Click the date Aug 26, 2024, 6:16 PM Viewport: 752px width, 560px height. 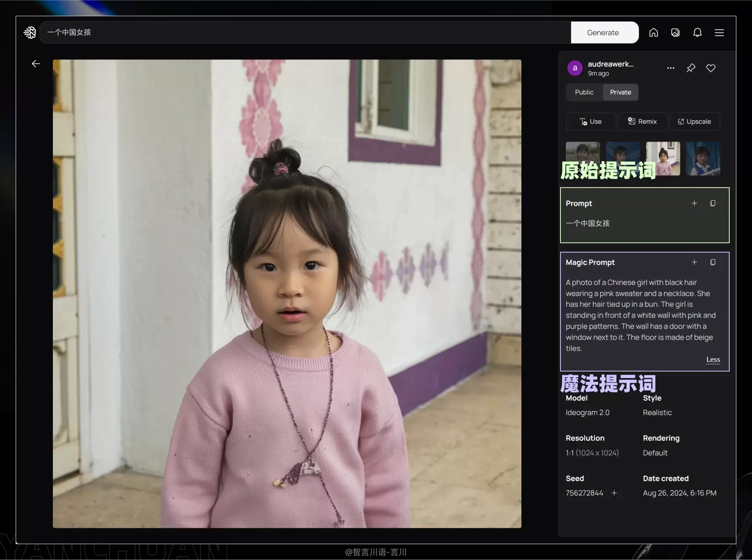tap(680, 493)
